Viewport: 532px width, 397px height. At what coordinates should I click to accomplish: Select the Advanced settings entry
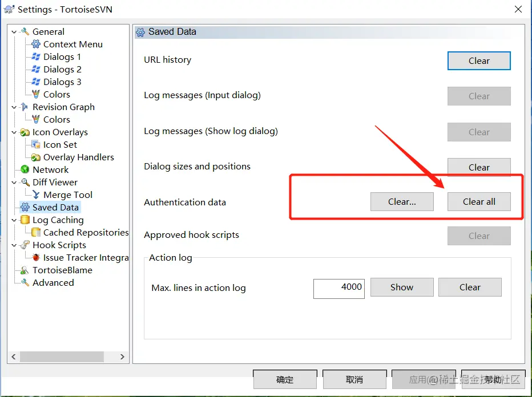53,282
